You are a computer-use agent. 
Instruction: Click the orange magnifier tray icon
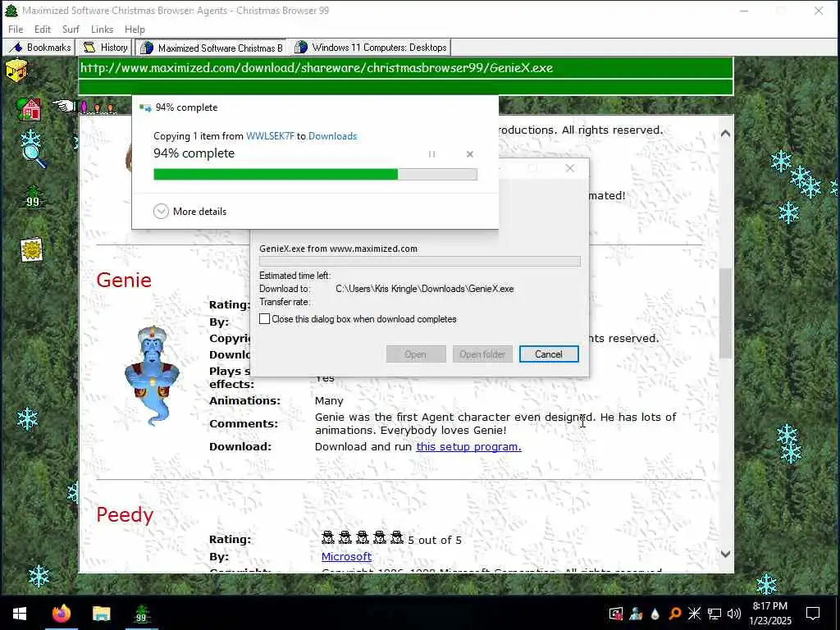click(675, 614)
